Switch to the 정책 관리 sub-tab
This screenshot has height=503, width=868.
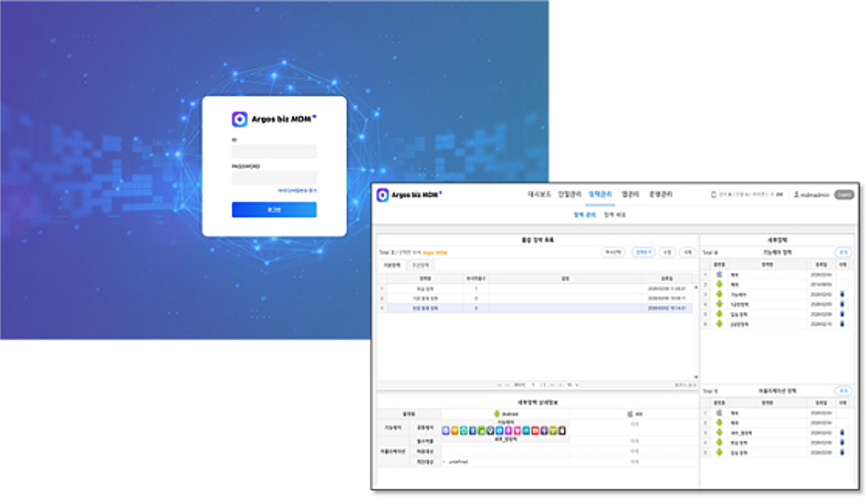(x=584, y=215)
